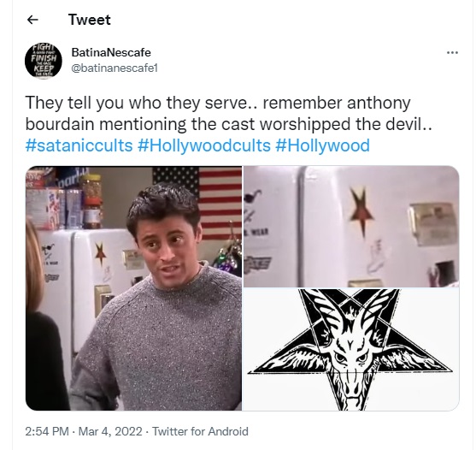
Task: Click the 2:54 PM timestamp
Action: pyautogui.click(x=47, y=431)
